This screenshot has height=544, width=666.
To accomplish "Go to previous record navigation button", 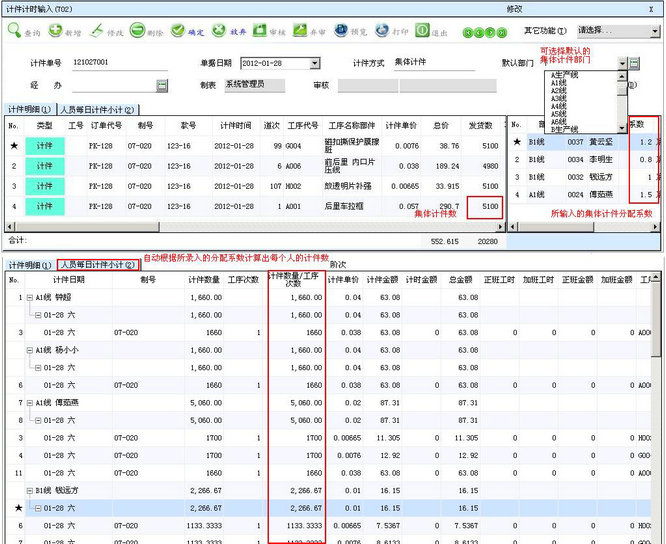I will tap(479, 32).
